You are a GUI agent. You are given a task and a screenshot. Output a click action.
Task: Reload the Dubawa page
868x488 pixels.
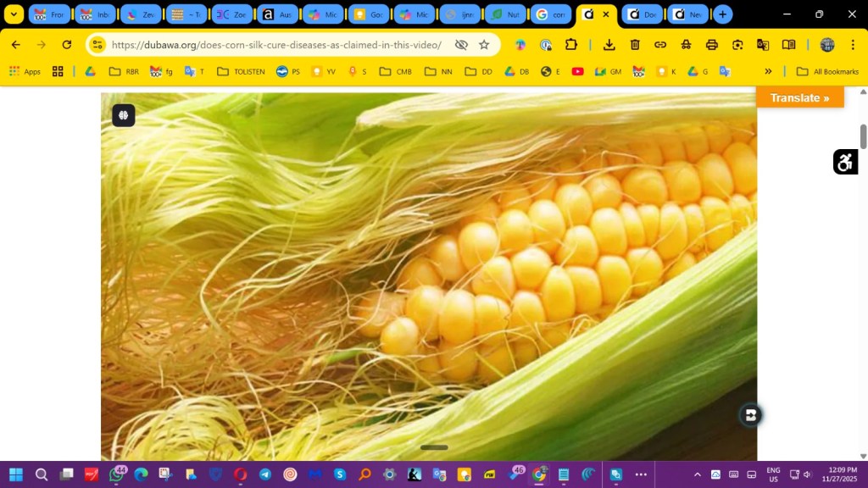point(67,45)
